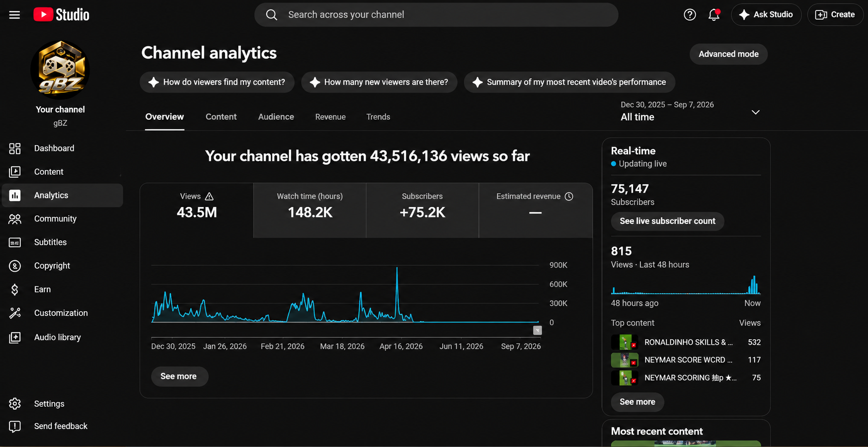868x447 pixels.
Task: Click the marker at the chart's end
Action: click(x=537, y=330)
